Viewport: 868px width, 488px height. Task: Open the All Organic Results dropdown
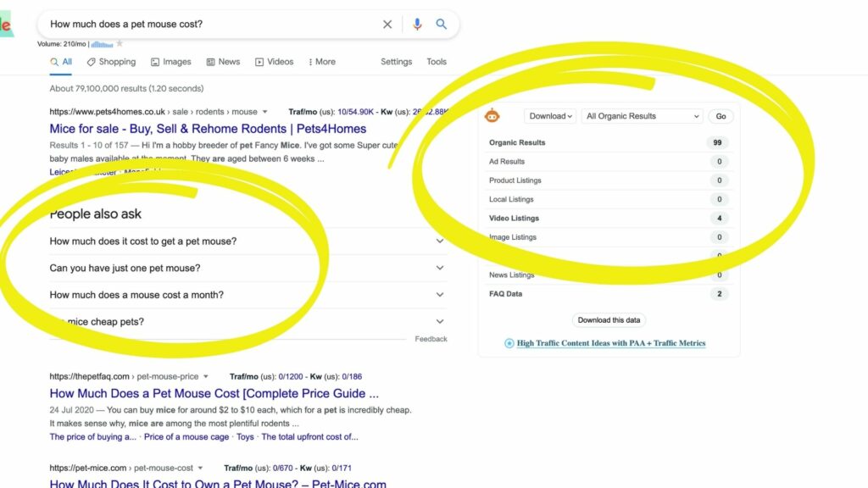643,116
